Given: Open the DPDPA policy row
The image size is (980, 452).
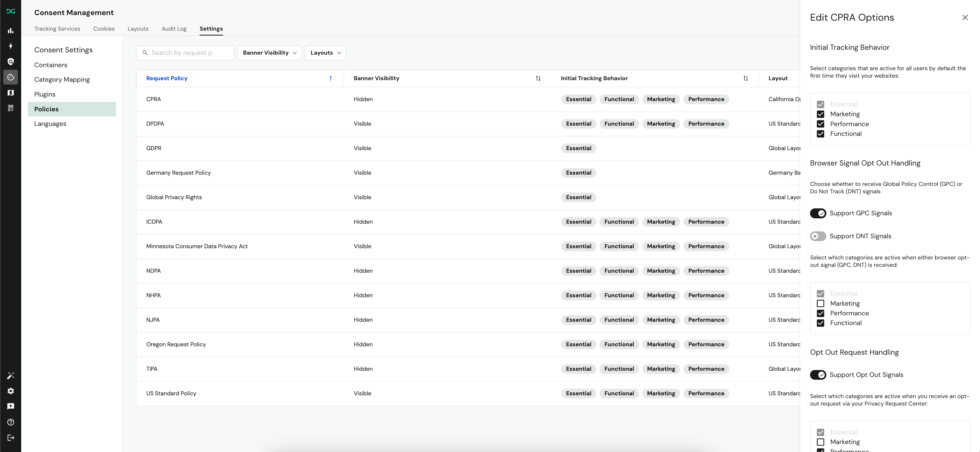Looking at the screenshot, I should [468, 124].
